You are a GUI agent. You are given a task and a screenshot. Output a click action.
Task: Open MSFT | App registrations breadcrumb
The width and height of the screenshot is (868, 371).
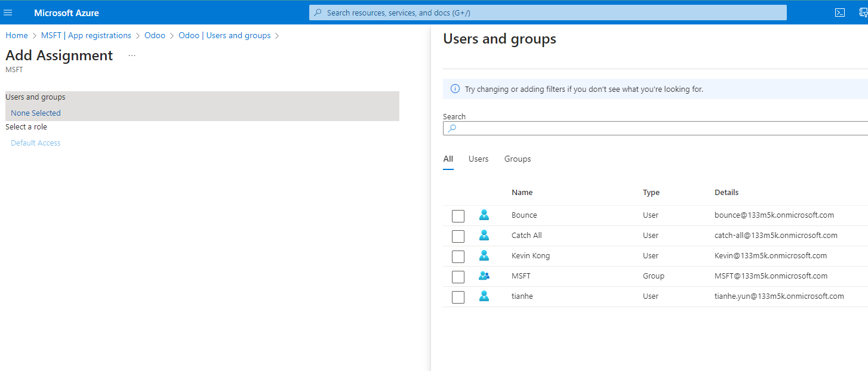click(86, 35)
